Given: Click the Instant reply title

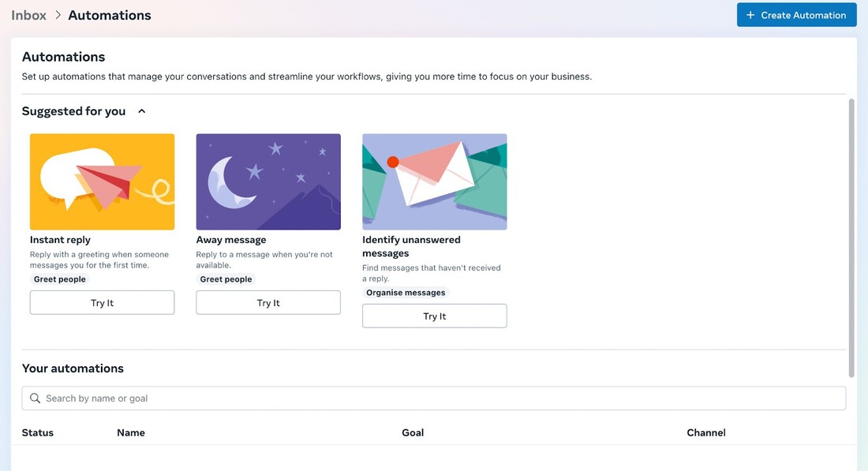Looking at the screenshot, I should pyautogui.click(x=60, y=240).
